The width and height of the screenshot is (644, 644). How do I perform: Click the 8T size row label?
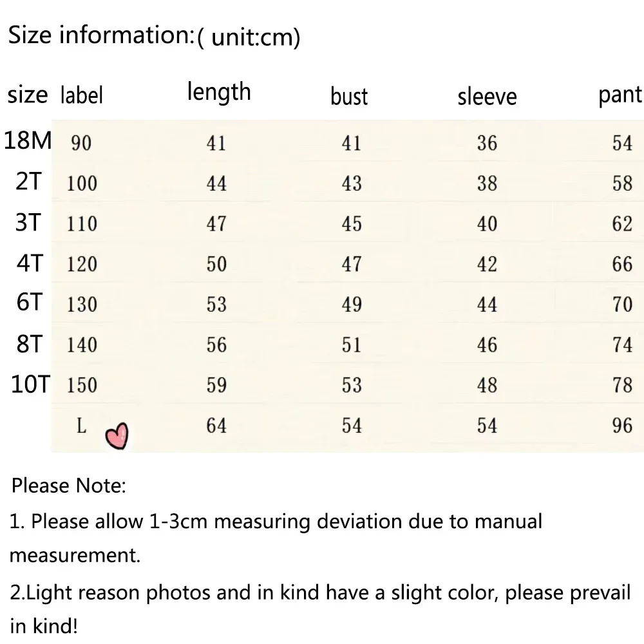click(30, 344)
